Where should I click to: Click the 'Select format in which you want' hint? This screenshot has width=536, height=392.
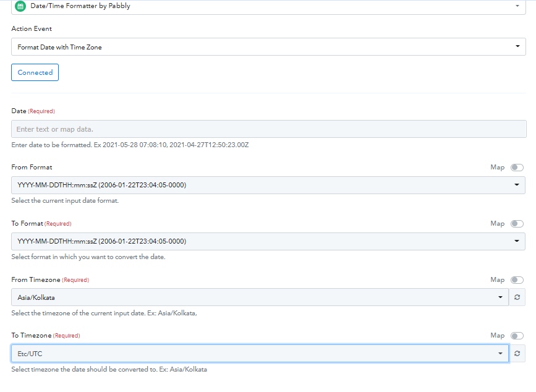88,257
